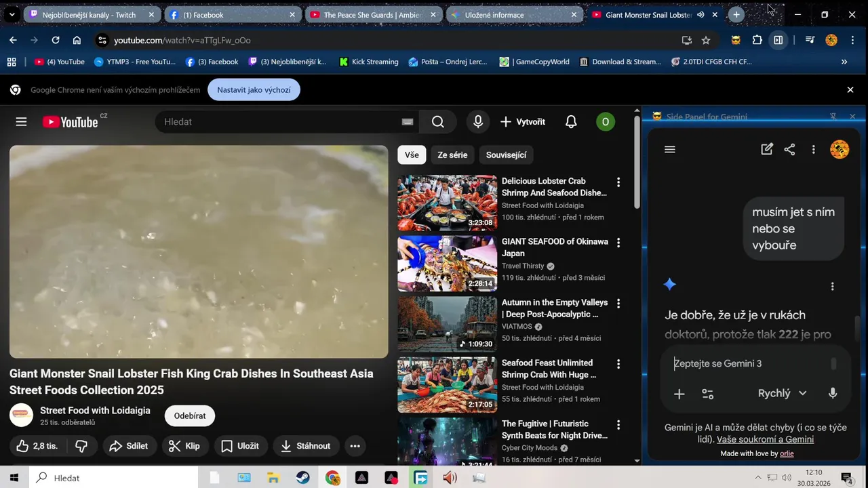Image resolution: width=868 pixels, height=488 pixels.
Task: Open more actions below the video
Action: pos(355,446)
